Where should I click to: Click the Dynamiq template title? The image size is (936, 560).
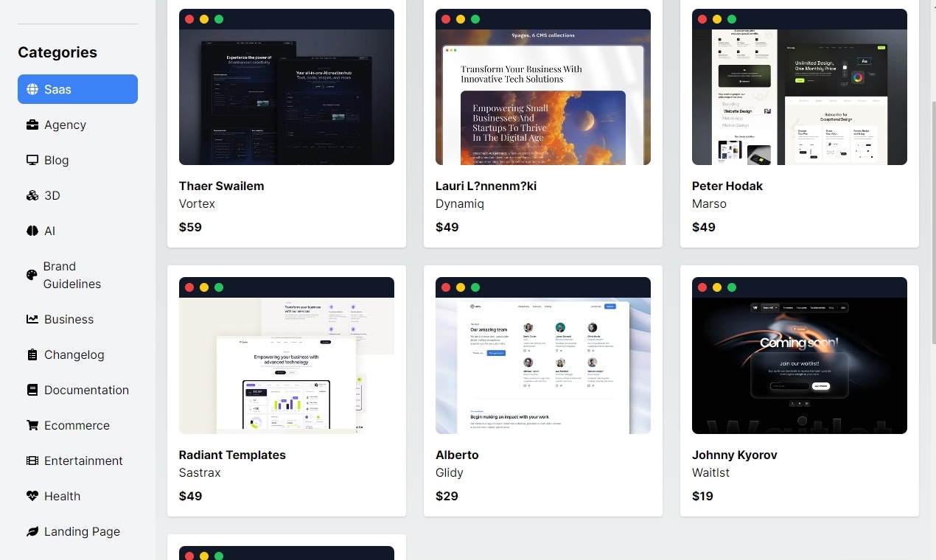(460, 203)
